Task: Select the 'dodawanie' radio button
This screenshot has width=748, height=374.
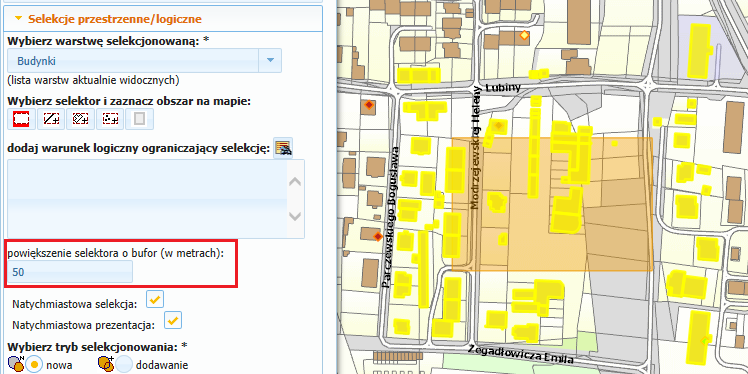Action: [x=124, y=365]
